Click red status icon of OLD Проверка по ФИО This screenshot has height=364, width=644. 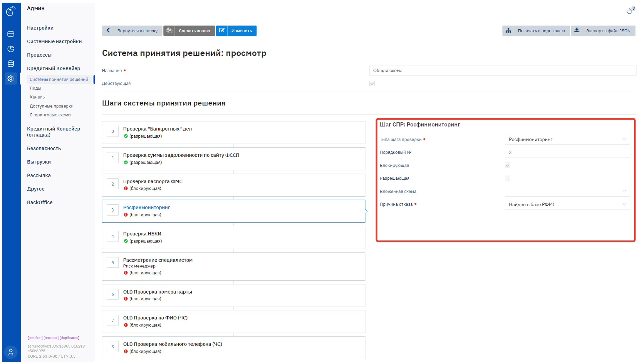pyautogui.click(x=126, y=325)
